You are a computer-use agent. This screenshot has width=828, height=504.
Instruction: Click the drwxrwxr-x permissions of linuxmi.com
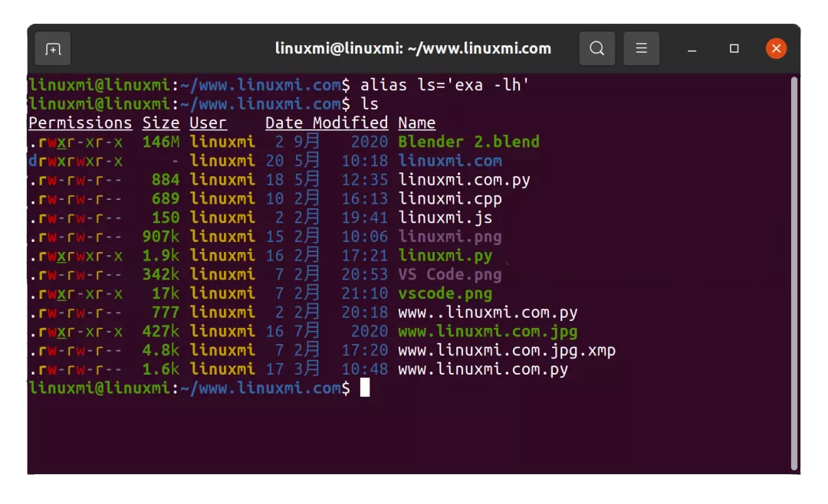(75, 161)
